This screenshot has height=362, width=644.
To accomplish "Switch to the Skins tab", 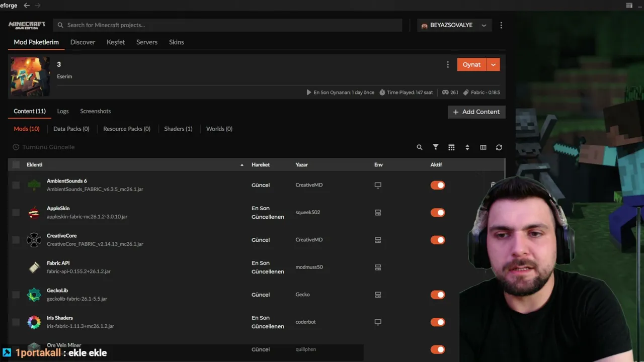I will pos(176,42).
